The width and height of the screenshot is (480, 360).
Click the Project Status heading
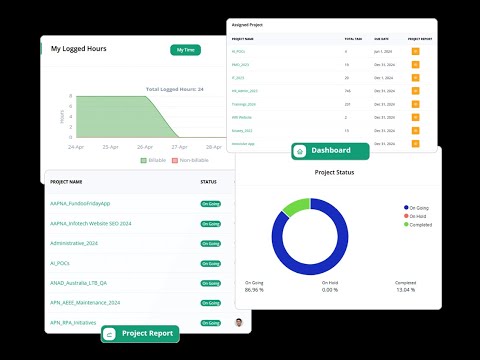click(x=334, y=172)
